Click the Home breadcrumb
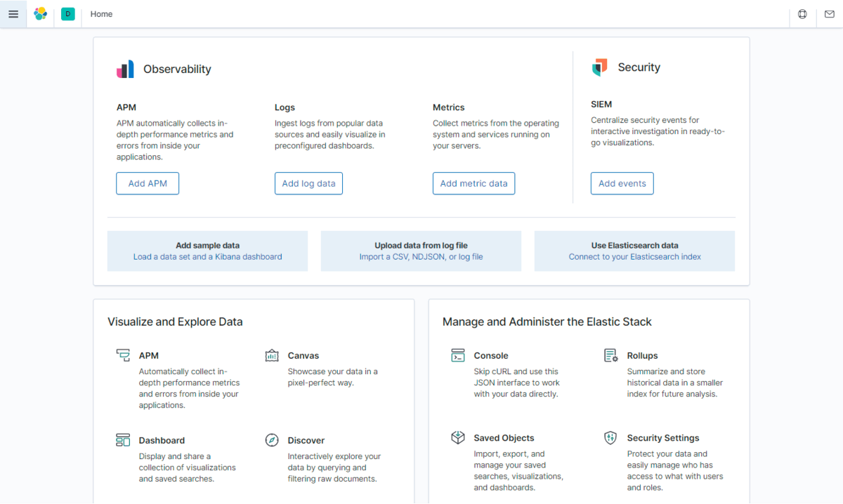Image resolution: width=843 pixels, height=504 pixels. (101, 14)
